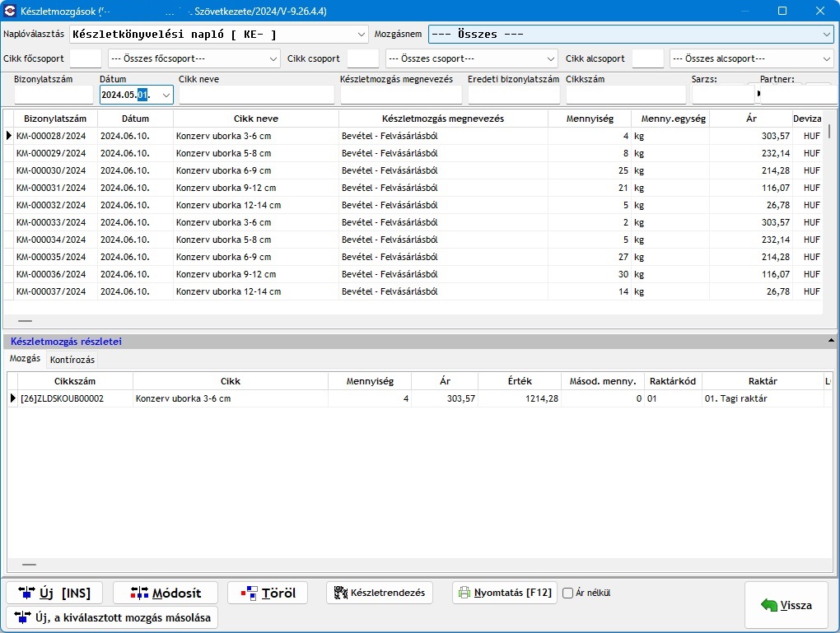The width and height of the screenshot is (840, 633).
Task: Click the value 1214,28 in Érték
Action: click(x=542, y=398)
